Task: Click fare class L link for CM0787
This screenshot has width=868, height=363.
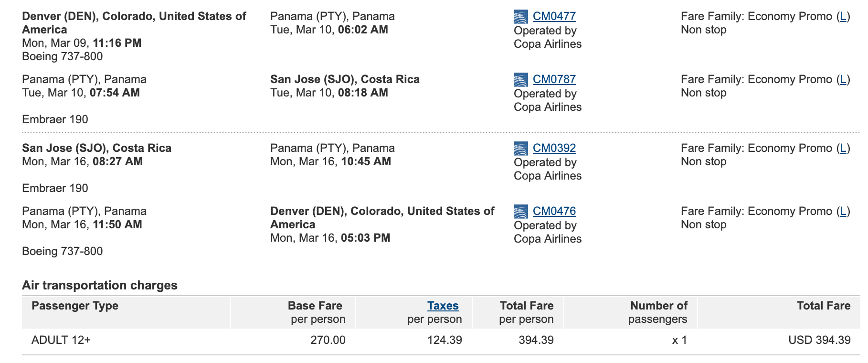Action: [x=843, y=79]
